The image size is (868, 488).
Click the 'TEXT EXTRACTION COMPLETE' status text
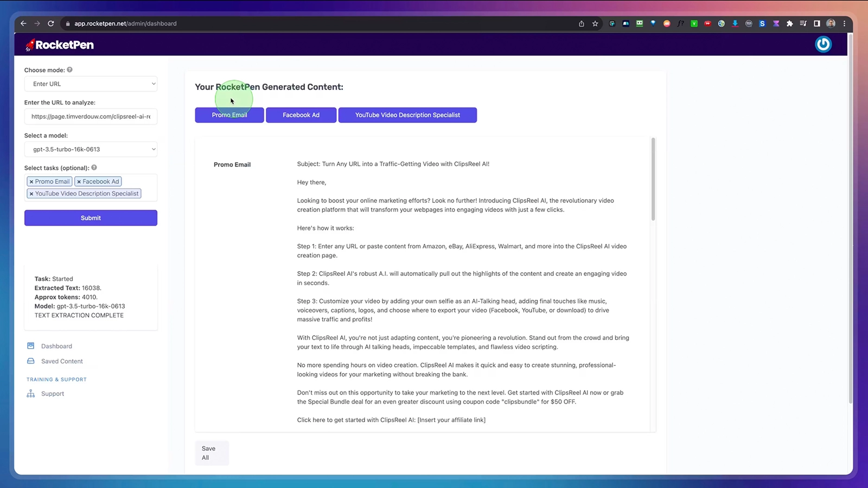pos(79,315)
